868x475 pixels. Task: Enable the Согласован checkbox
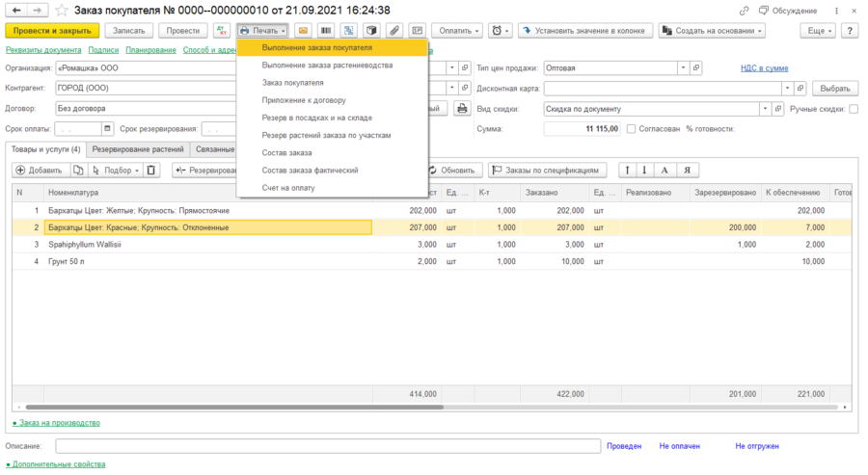point(631,128)
